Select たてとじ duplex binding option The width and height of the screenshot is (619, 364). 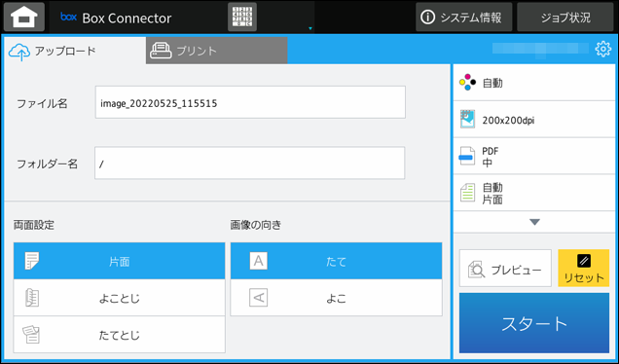point(119,335)
